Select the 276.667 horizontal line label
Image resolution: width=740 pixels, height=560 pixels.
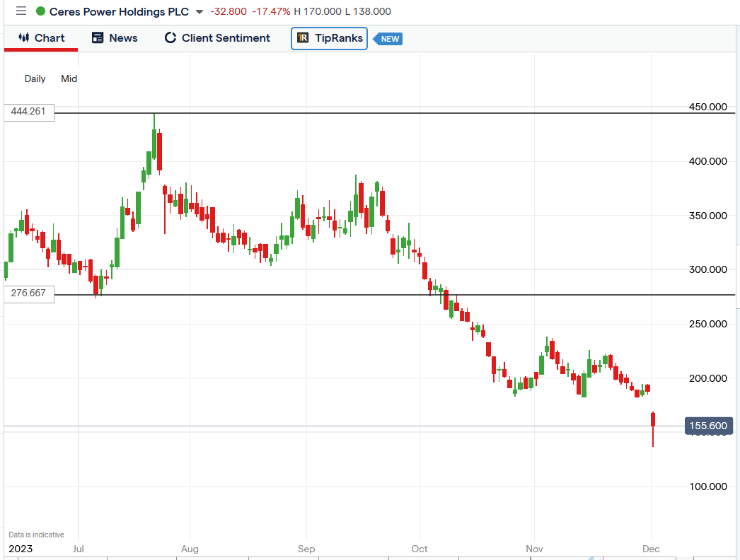29,293
